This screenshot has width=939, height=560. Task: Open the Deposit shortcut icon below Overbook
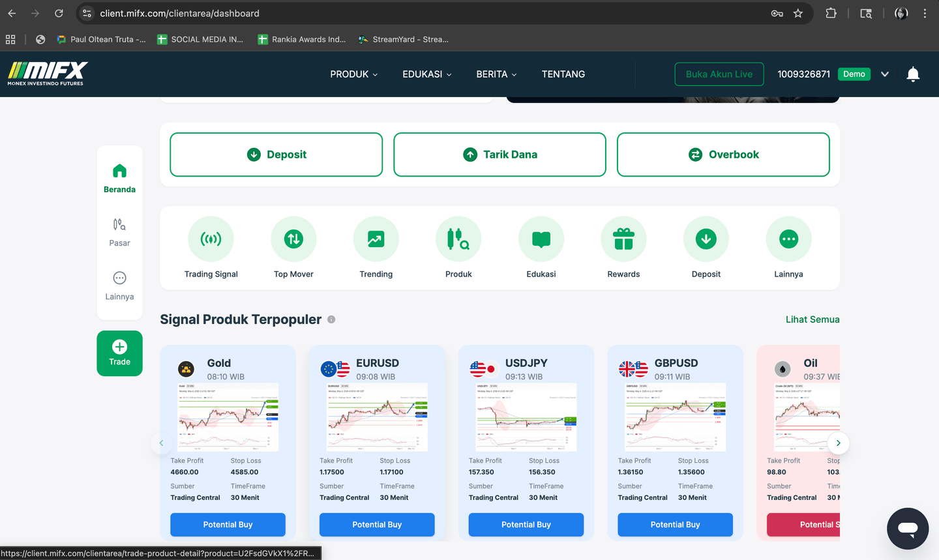[706, 239]
